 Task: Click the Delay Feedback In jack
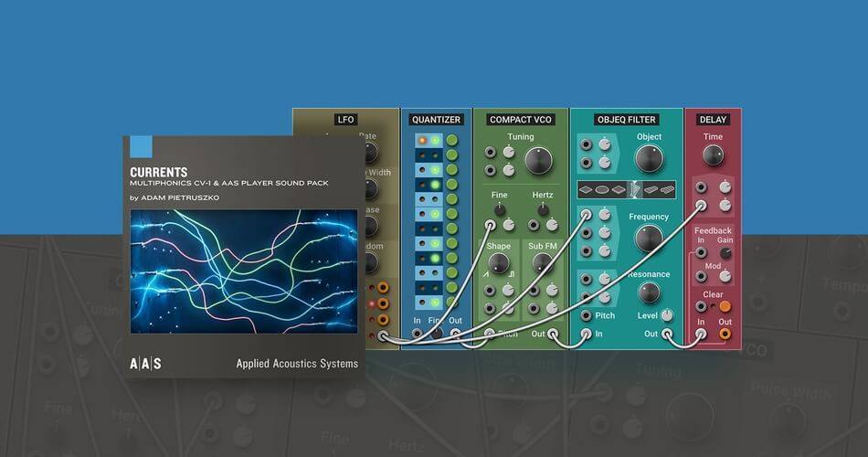coord(701,253)
